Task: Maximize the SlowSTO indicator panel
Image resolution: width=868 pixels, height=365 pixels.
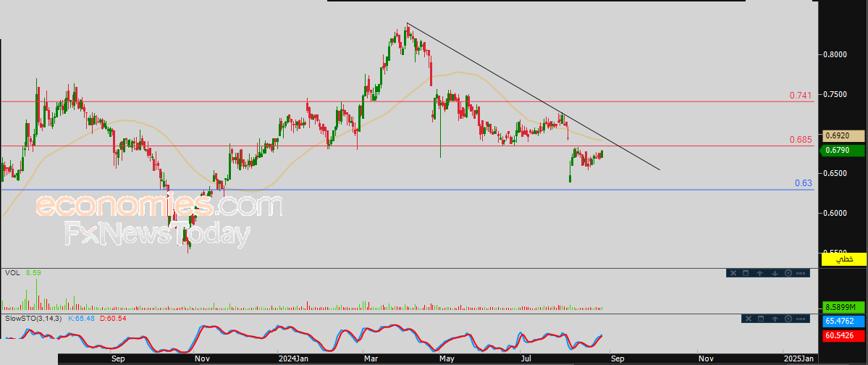Action: coord(762,319)
